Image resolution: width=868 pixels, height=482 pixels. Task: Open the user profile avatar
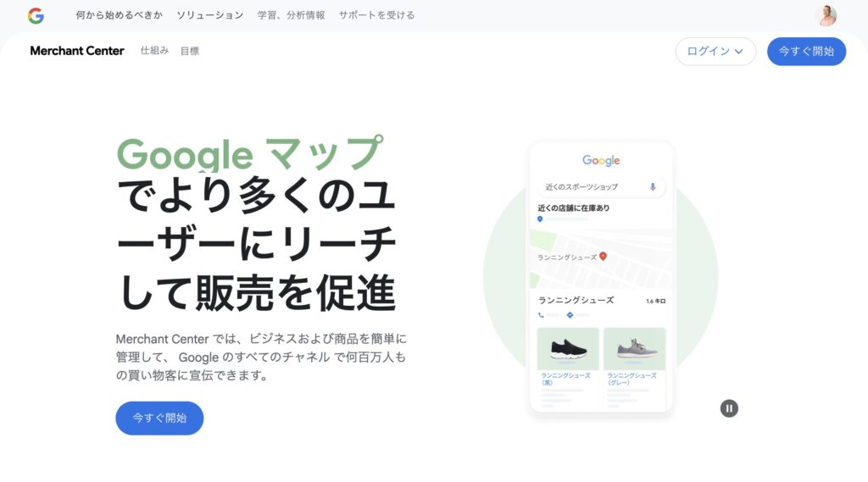[827, 15]
